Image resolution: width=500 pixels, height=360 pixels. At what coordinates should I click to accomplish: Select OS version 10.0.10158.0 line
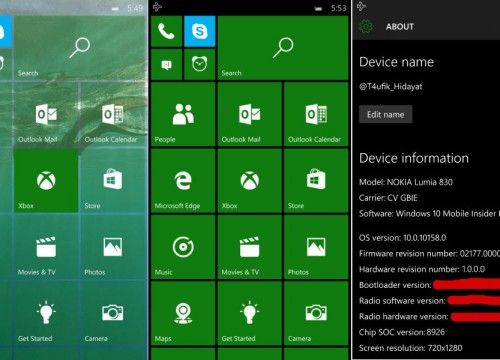click(402, 238)
